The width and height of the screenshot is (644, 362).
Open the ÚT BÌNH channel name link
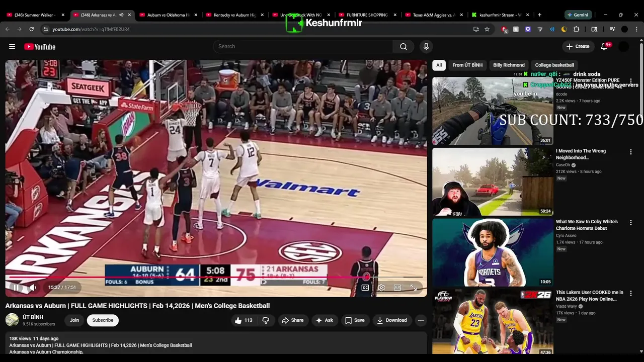coord(33,317)
